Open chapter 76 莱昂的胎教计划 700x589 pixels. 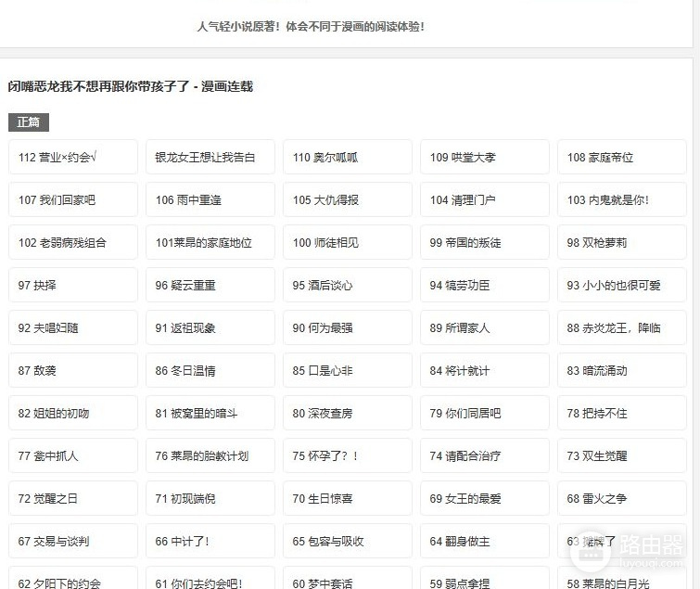coord(210,455)
